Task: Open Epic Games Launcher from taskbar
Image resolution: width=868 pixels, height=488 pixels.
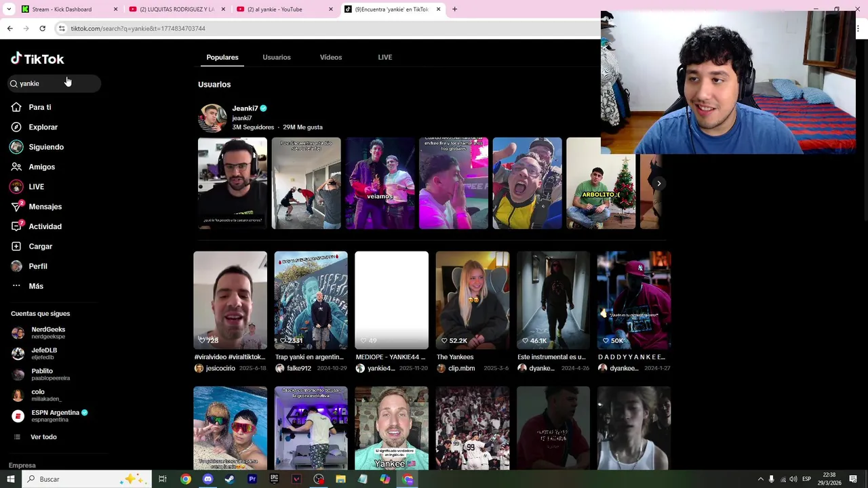Action: [x=274, y=479]
